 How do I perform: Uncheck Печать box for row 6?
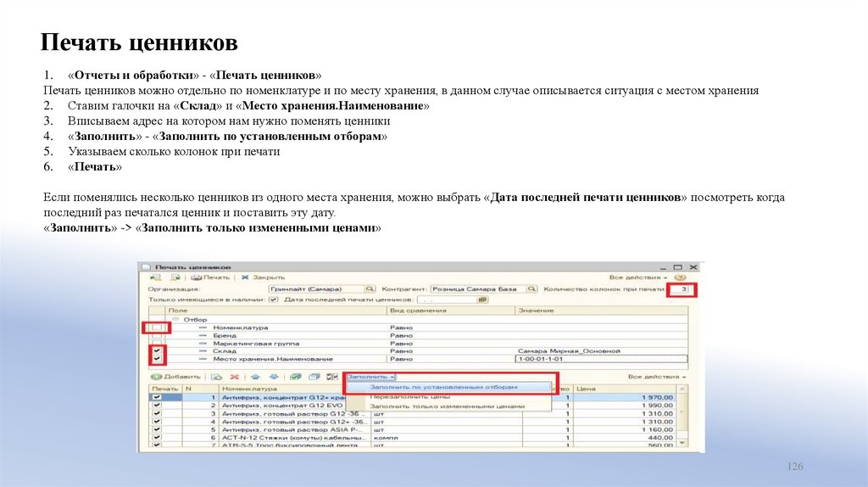pos(157,438)
